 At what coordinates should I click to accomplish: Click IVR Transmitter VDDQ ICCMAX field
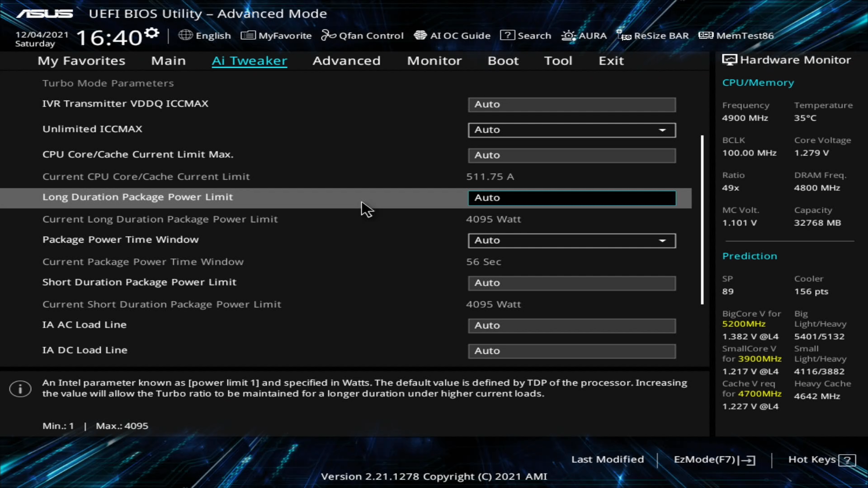(x=572, y=104)
